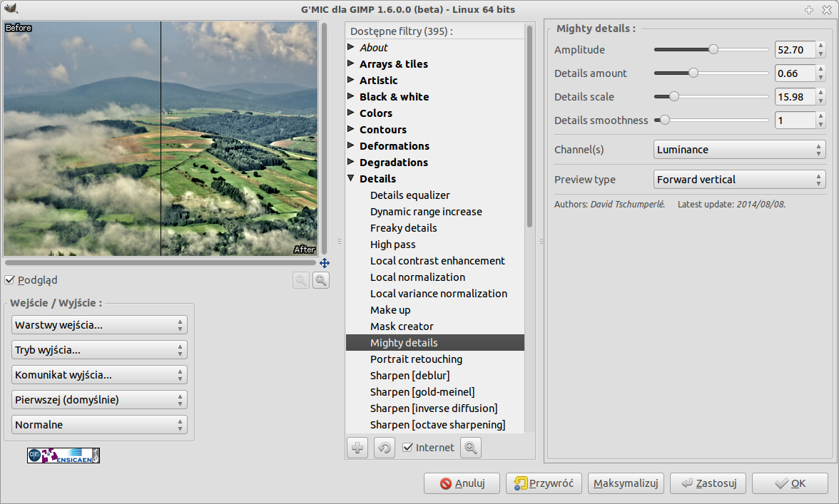Open the Tryb wyjścia dropdown
The image size is (839, 504).
tap(99, 350)
